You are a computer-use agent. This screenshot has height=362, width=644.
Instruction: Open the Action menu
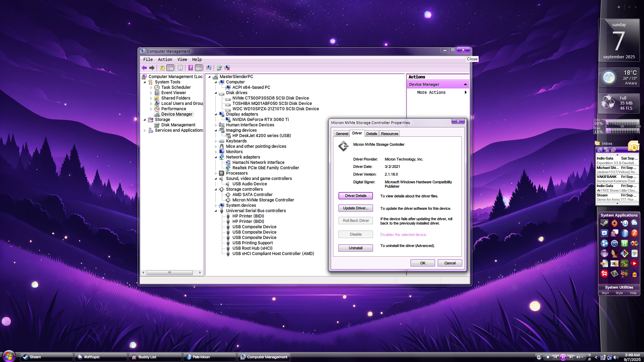165,60
